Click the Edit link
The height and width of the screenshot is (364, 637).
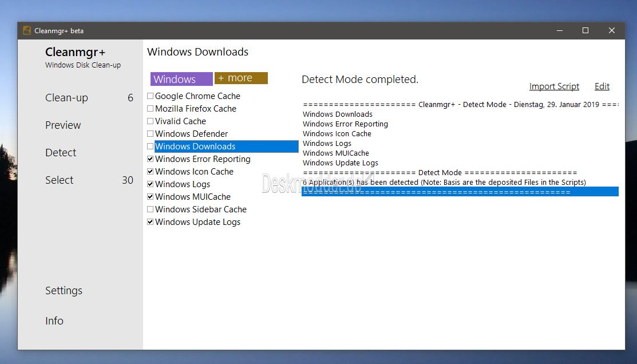pos(602,86)
